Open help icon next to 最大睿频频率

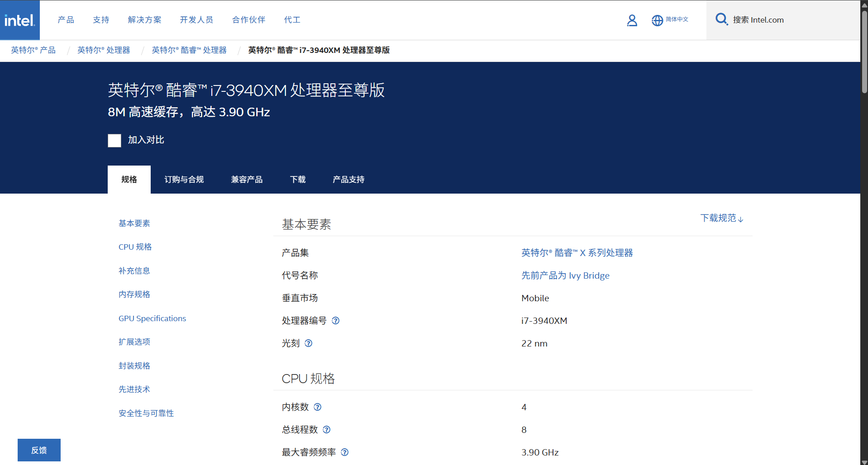tap(344, 452)
